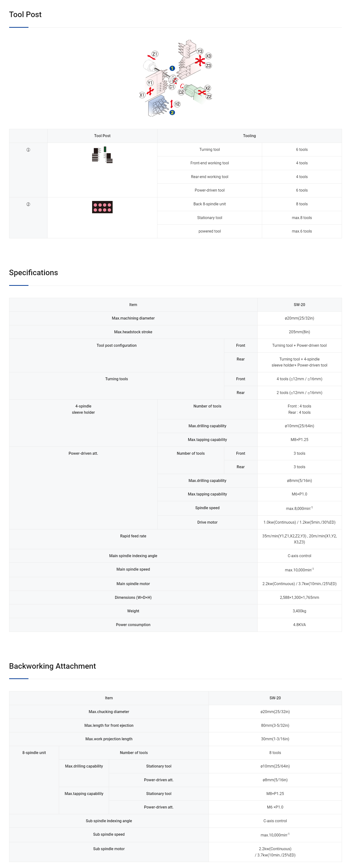
Task: Click the back 8-spindle unit pink icon
Action: (x=102, y=207)
